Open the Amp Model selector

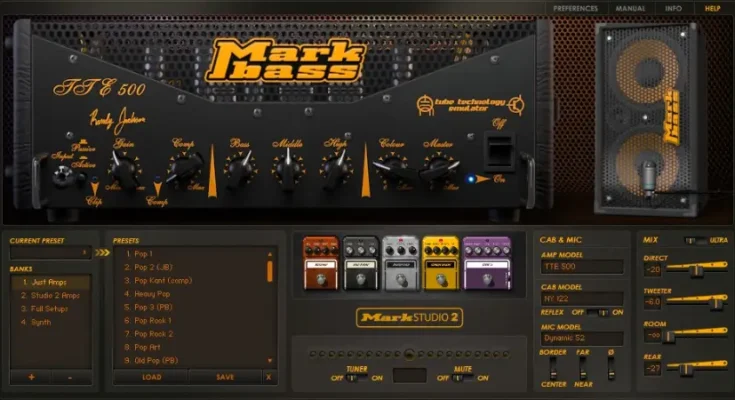581,267
